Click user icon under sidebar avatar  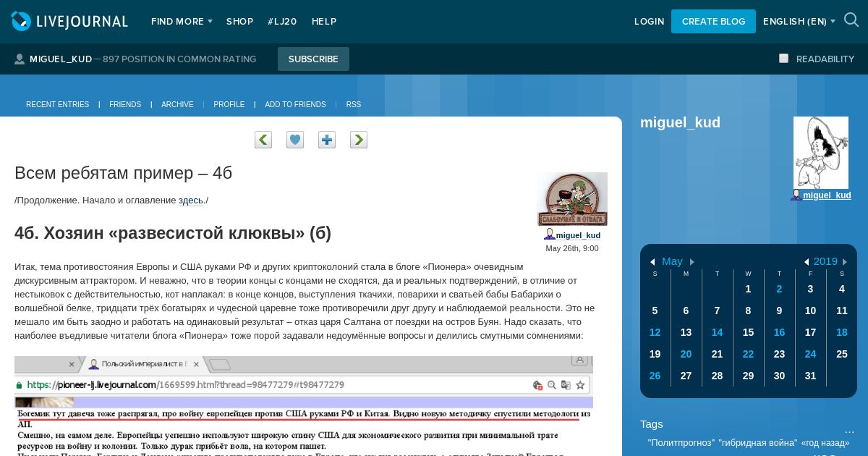coord(796,195)
